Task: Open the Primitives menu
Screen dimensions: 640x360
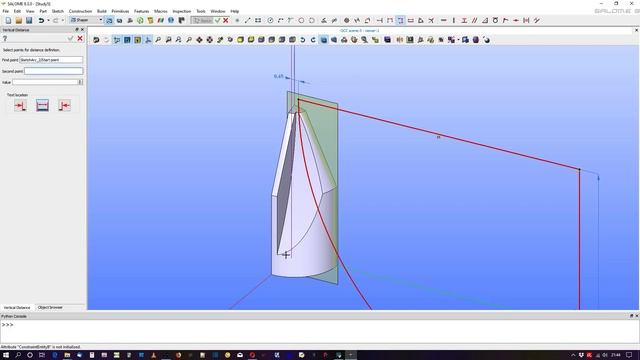Action: pos(120,11)
